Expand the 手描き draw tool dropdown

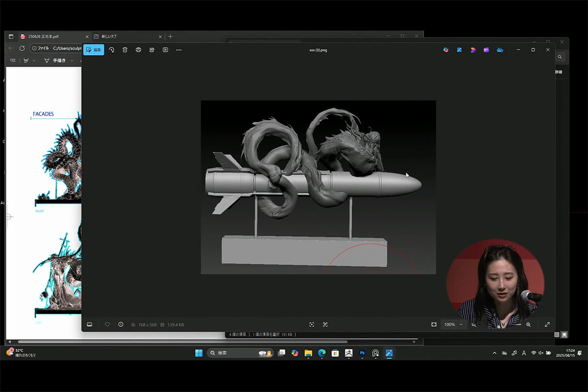click(72, 60)
